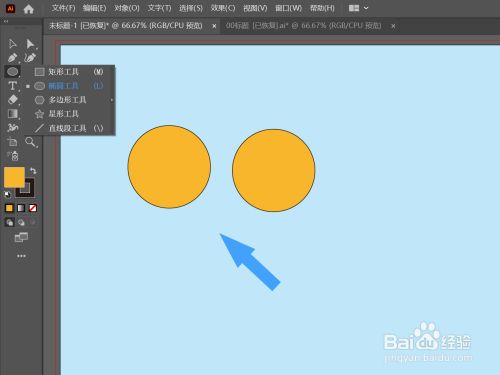The image size is (500, 375).
Task: Set paint mode to None
Action: click(33, 208)
